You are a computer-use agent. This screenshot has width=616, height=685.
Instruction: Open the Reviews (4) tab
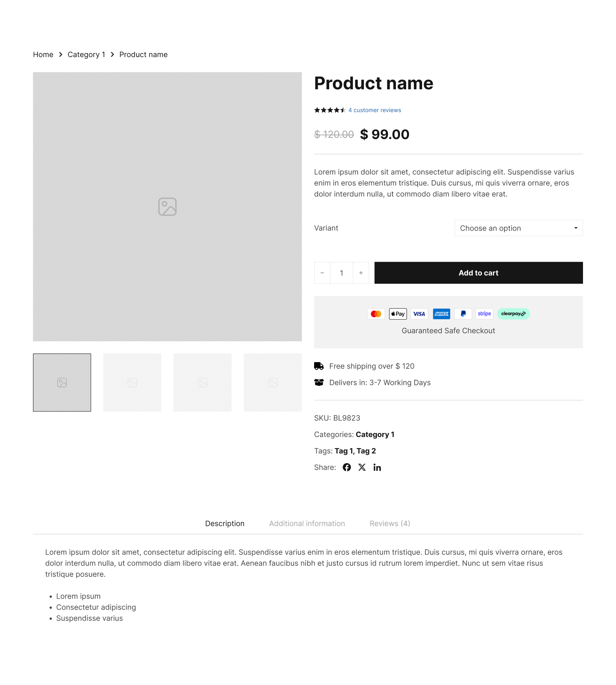(x=390, y=524)
